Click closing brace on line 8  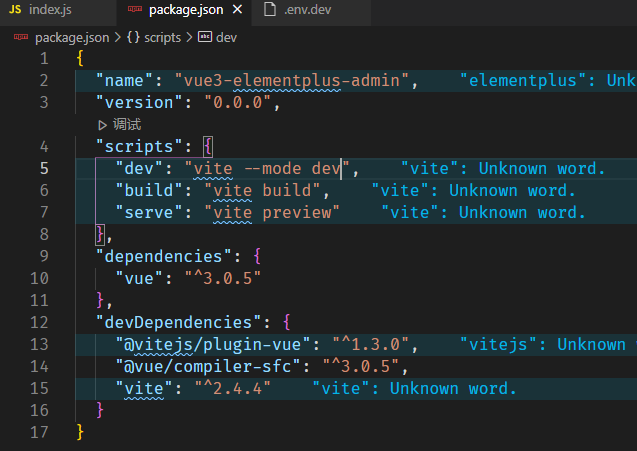pos(100,235)
